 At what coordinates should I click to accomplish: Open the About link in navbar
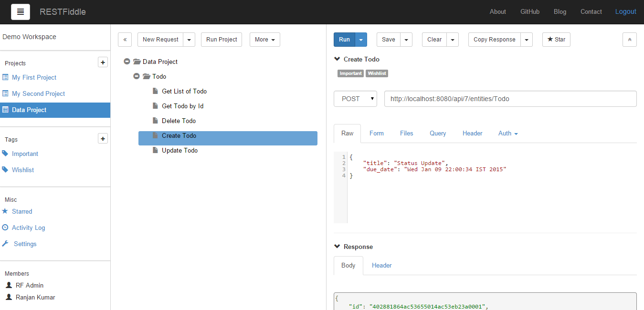[x=498, y=12]
